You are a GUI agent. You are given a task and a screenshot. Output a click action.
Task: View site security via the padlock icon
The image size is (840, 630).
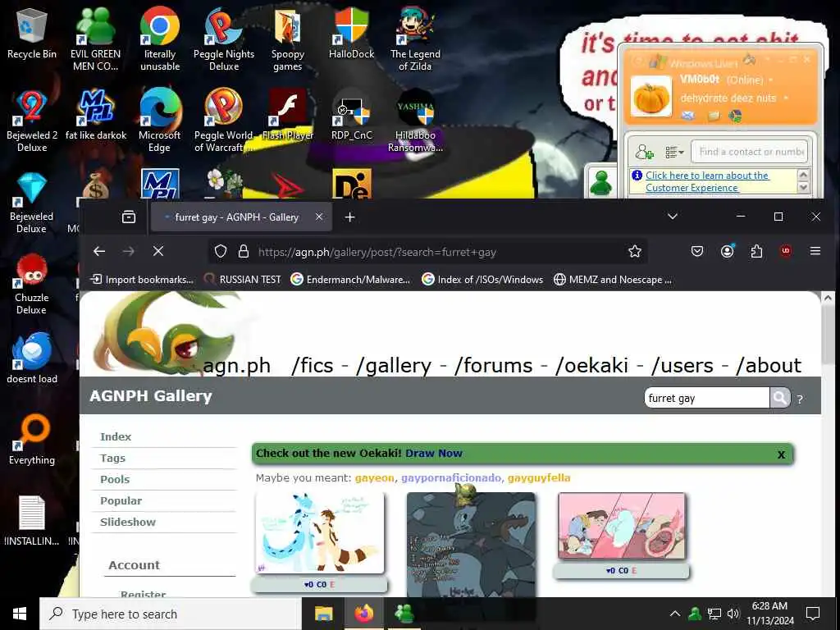[243, 251]
